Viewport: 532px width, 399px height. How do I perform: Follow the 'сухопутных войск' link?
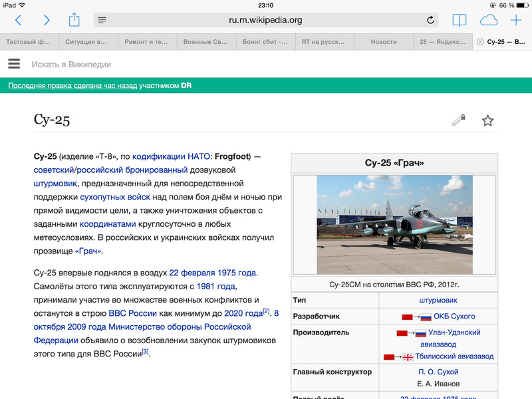[x=115, y=197]
